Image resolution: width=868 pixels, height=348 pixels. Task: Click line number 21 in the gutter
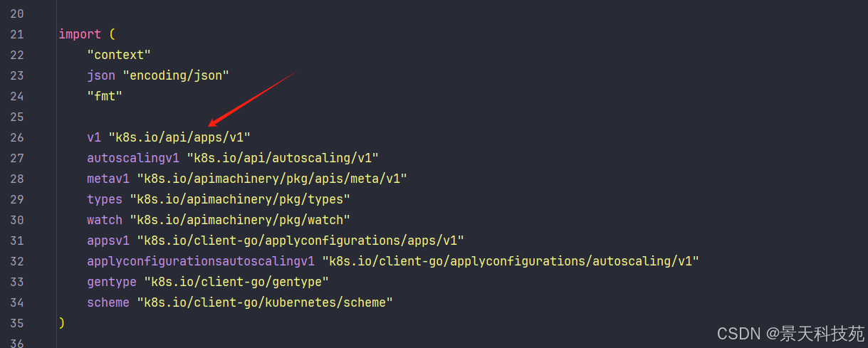pos(17,34)
